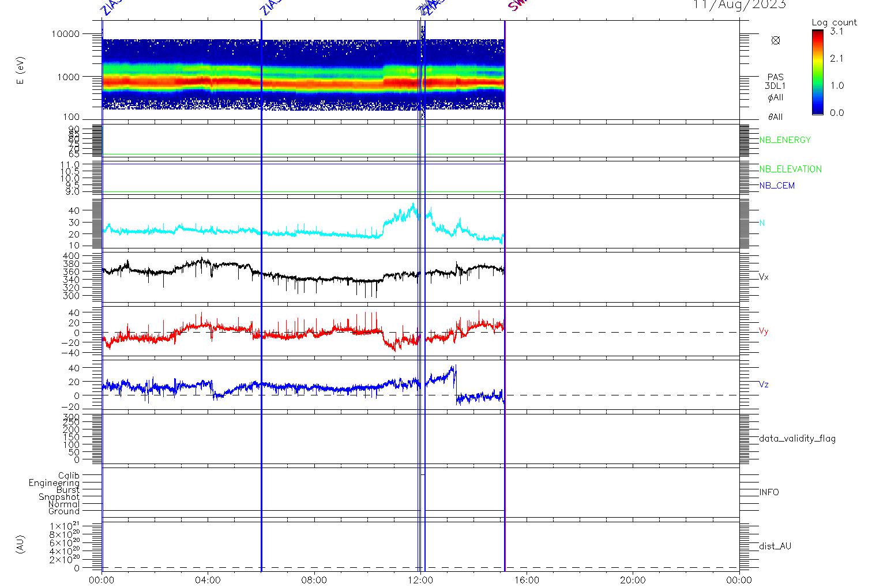Click the 1000 energy axis tick
Viewport: 872px width, 588px height.
68,77
